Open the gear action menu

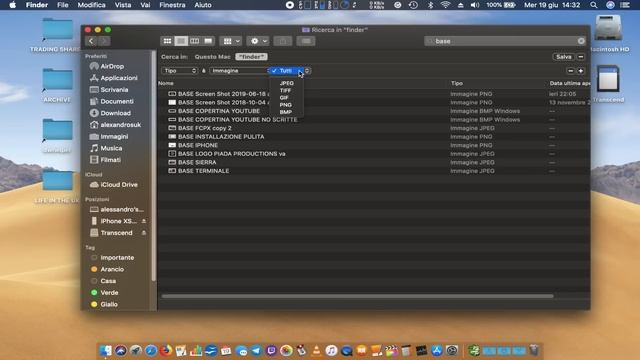click(x=258, y=41)
